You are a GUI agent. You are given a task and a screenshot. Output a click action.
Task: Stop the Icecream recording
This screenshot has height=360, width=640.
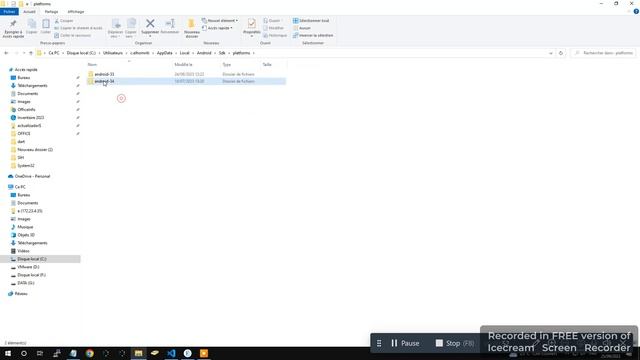point(454,343)
